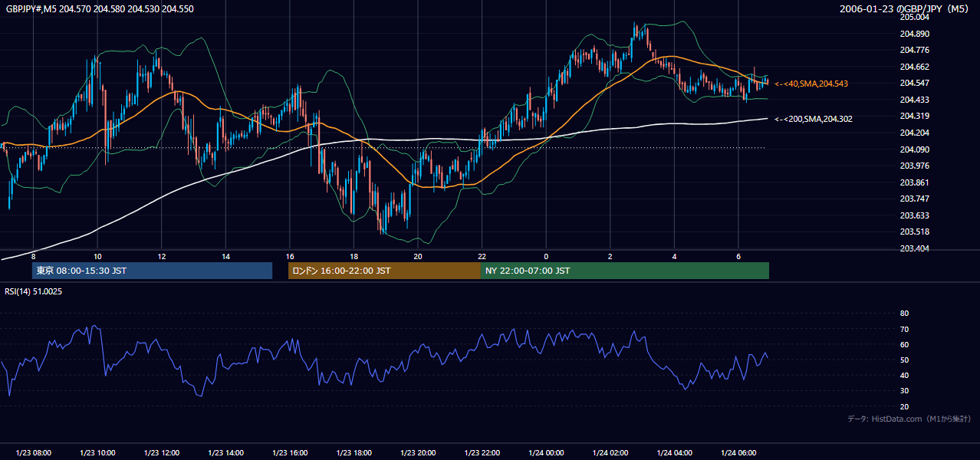980x460 pixels.
Task: Click the bottom time label 1/24 06:00
Action: coord(738,453)
